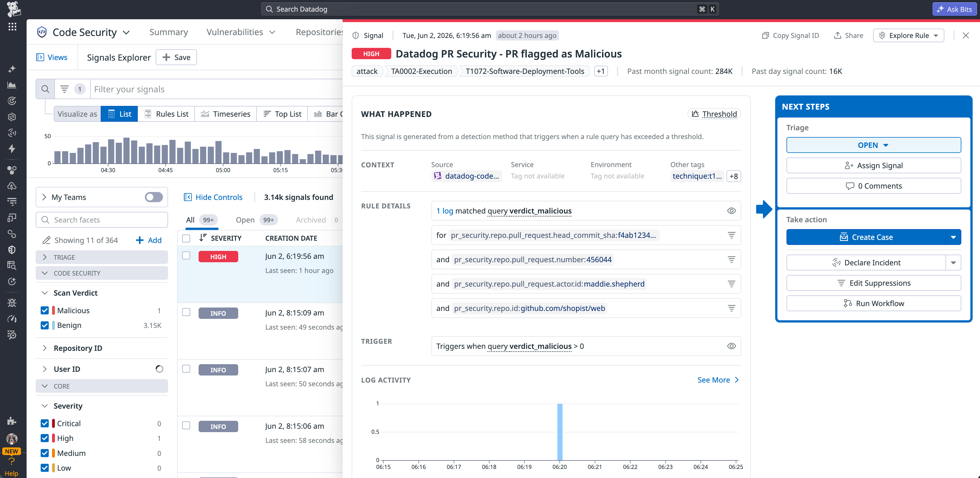The width and height of the screenshot is (980, 478).
Task: Open the Vulnerabilities dropdown menu
Action: pos(241,32)
